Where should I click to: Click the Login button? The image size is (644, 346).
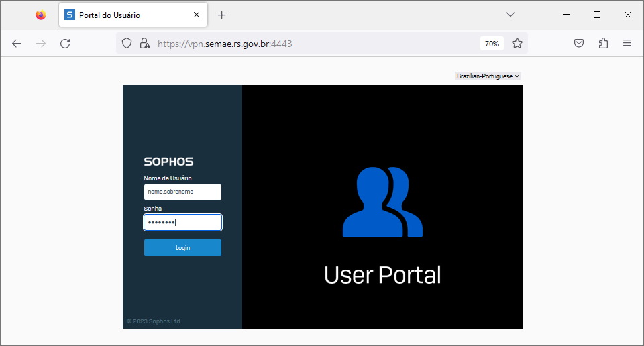pyautogui.click(x=182, y=248)
